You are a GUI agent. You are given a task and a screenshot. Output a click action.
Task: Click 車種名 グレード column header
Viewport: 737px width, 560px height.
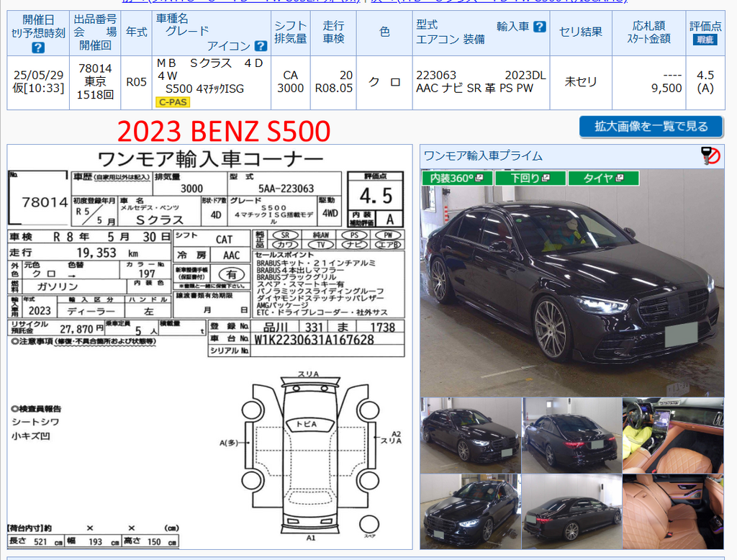pyautogui.click(x=212, y=32)
